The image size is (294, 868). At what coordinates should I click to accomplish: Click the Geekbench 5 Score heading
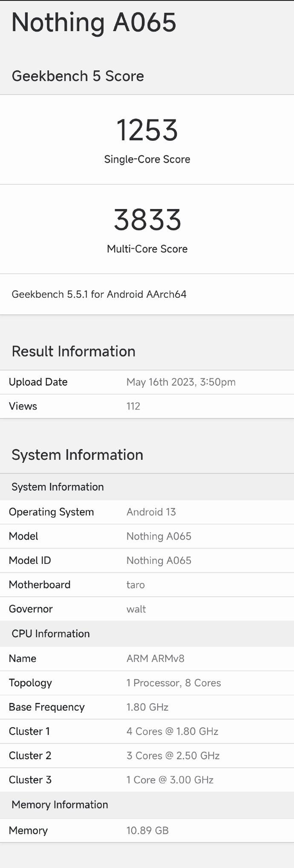coord(78,76)
